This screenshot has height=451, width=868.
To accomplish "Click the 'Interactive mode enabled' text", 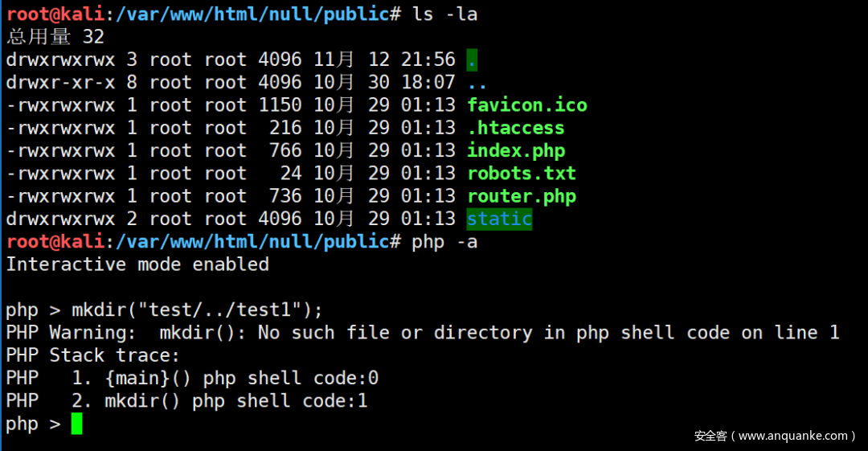I will pos(137,264).
